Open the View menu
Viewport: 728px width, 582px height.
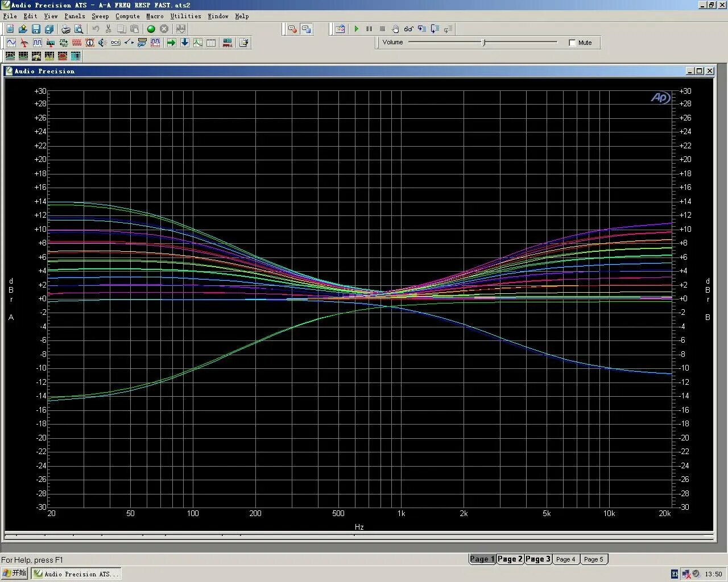tap(51, 16)
